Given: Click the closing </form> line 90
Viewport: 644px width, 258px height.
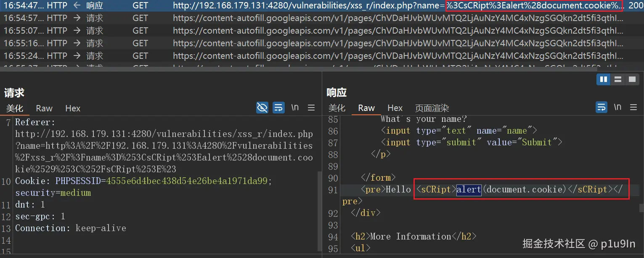Looking at the screenshot, I should click(x=378, y=178).
